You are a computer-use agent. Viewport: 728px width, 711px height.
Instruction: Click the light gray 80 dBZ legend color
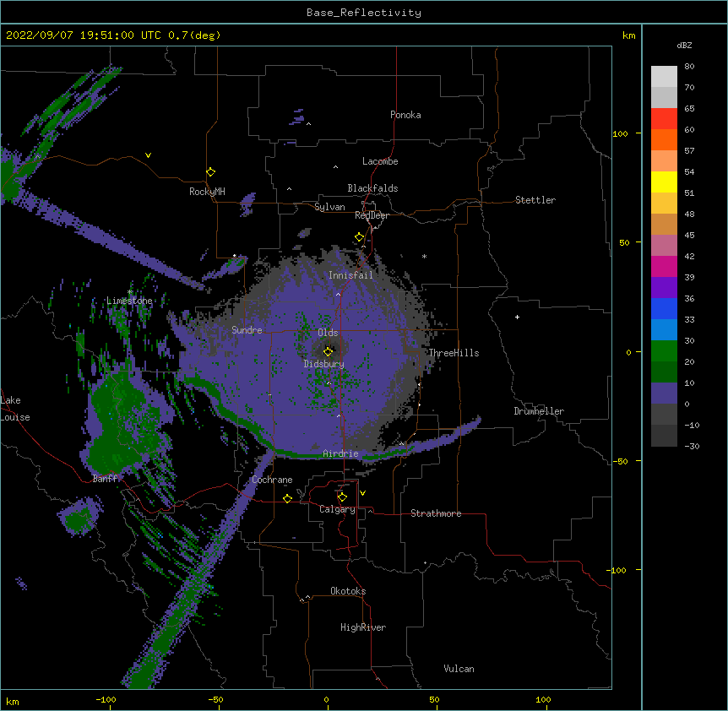(x=664, y=77)
